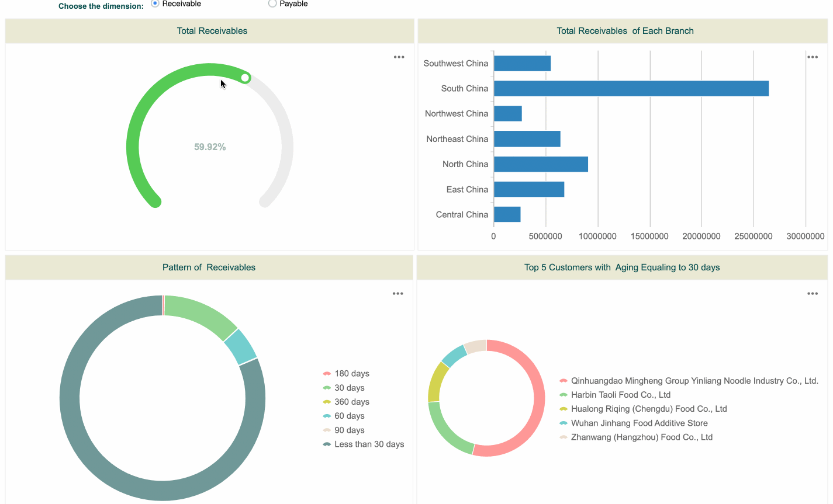Viewport: 833px width, 504px height.
Task: Click the yellow Hualong Riqing donut segment
Action: [x=436, y=381]
